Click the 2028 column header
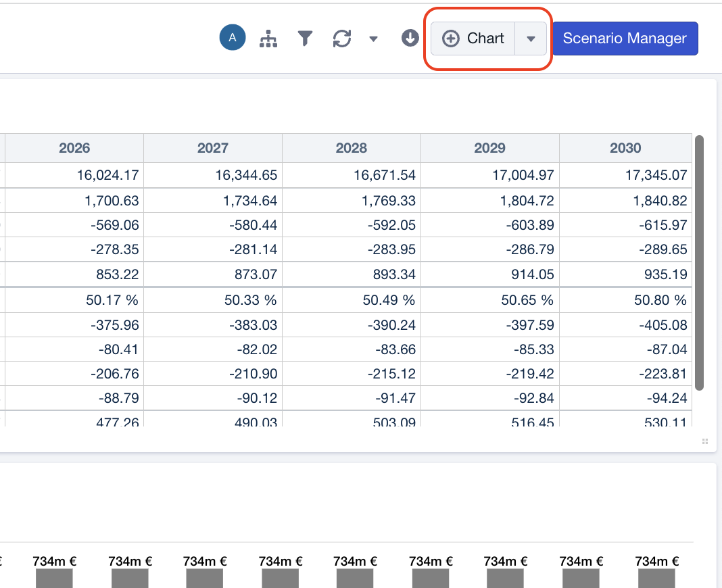The height and width of the screenshot is (588, 722). pyautogui.click(x=352, y=148)
